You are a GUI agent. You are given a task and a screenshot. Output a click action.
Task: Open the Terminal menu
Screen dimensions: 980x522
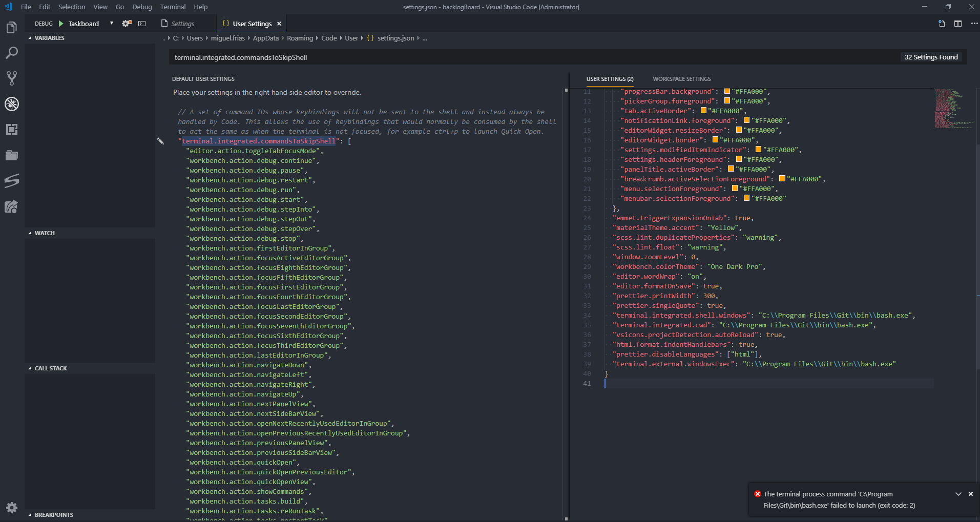(x=173, y=7)
